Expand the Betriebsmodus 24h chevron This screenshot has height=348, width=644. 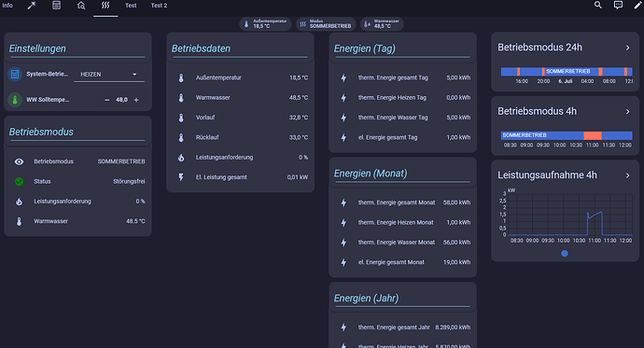[627, 48]
